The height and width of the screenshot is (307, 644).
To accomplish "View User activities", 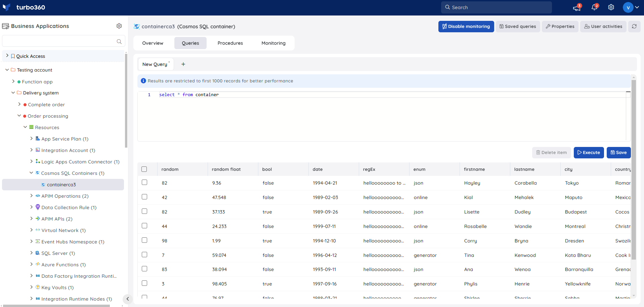I will tap(603, 26).
